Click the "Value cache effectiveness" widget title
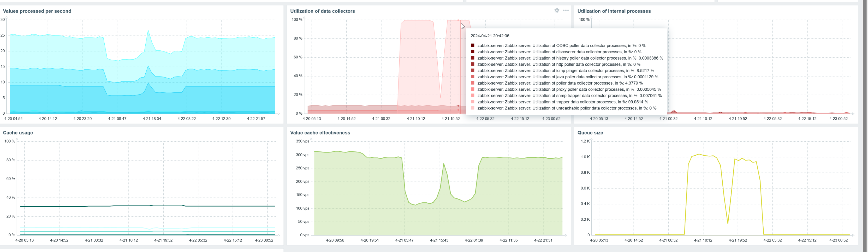 tap(320, 133)
